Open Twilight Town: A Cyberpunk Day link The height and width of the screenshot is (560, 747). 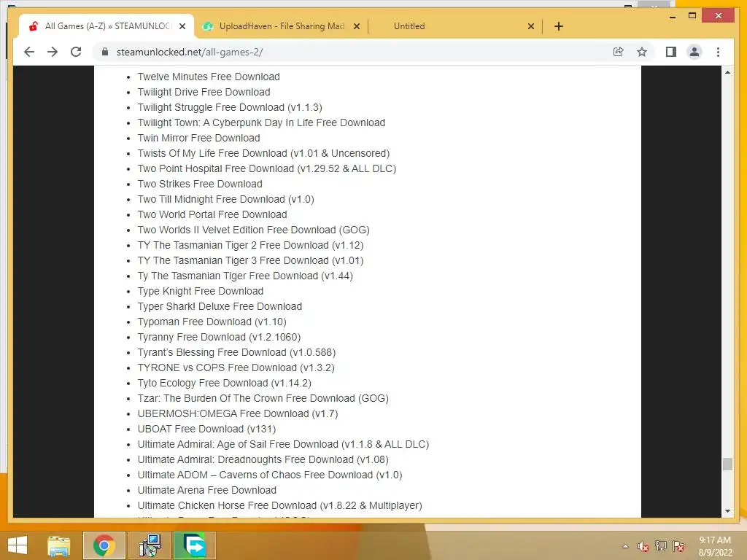pyautogui.click(x=262, y=122)
